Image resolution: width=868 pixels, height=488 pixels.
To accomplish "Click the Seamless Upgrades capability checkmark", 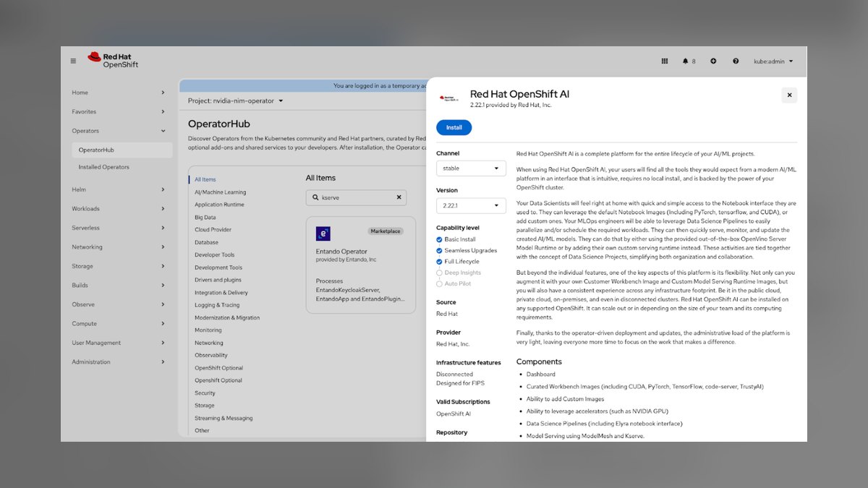I will coord(439,250).
